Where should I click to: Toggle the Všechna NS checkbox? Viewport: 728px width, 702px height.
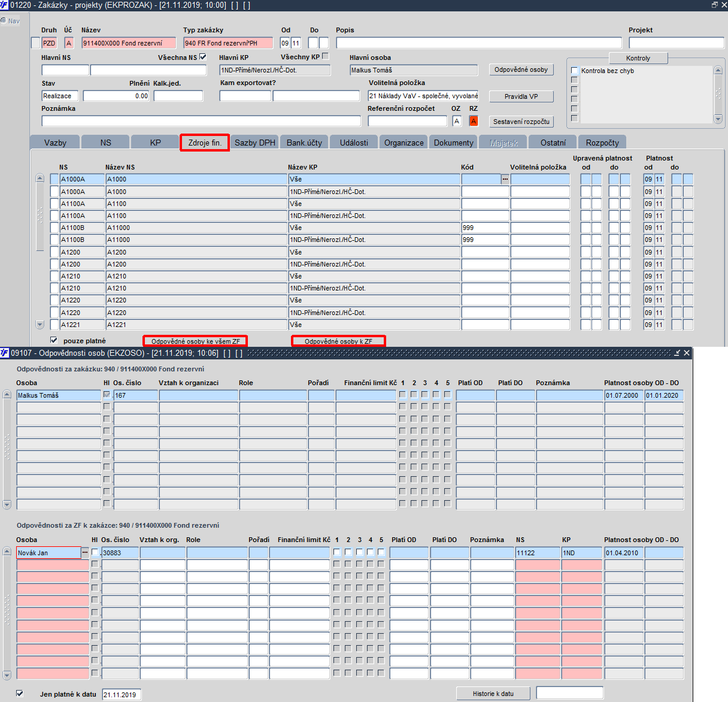(203, 57)
